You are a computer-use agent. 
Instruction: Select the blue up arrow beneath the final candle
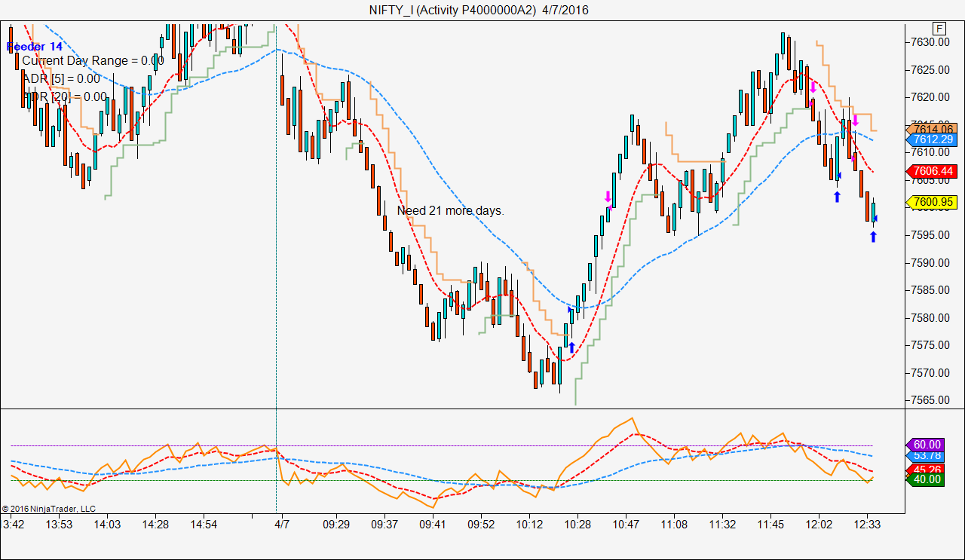(x=873, y=237)
